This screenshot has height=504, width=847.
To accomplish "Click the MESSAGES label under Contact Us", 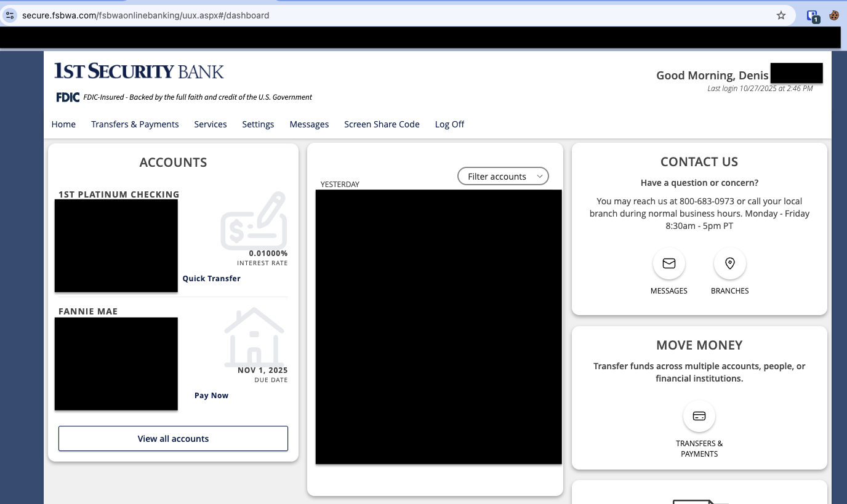I will point(669,291).
